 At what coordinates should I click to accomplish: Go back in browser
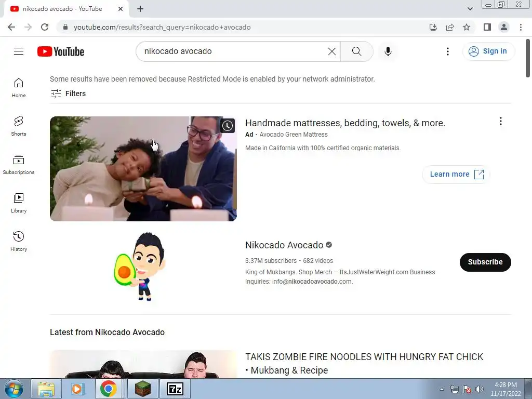point(11,27)
